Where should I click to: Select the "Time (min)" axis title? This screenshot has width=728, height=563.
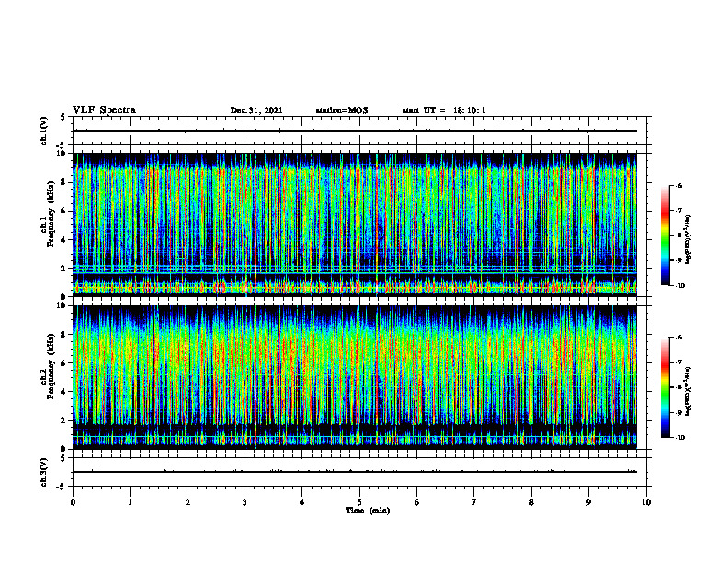[368, 511]
